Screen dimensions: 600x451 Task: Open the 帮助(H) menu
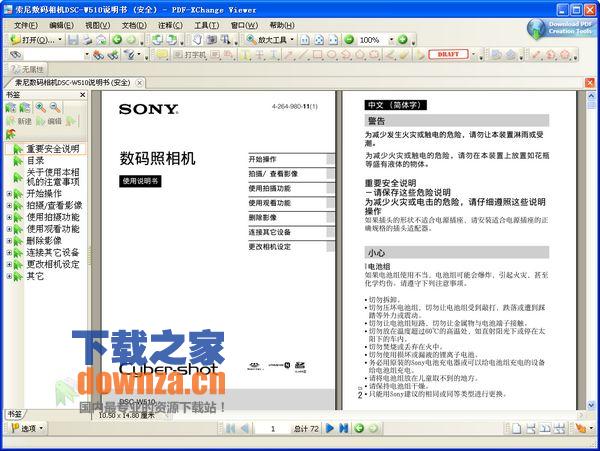282,25
